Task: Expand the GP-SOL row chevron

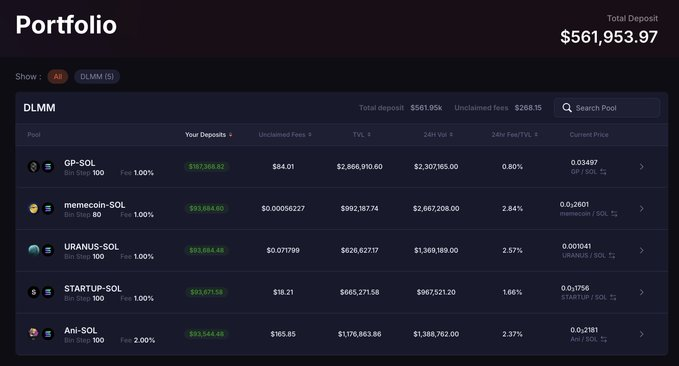Action: (x=642, y=167)
